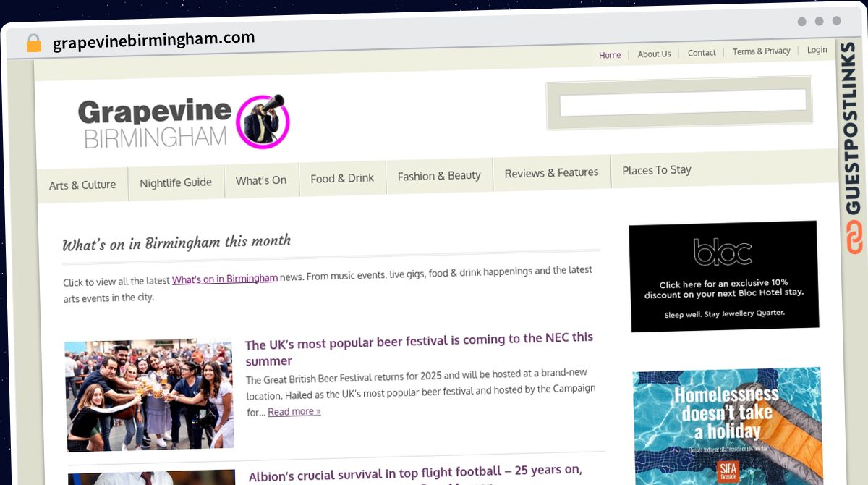Image resolution: width=868 pixels, height=485 pixels.
Task: Open the What's On section
Action: [x=261, y=180]
